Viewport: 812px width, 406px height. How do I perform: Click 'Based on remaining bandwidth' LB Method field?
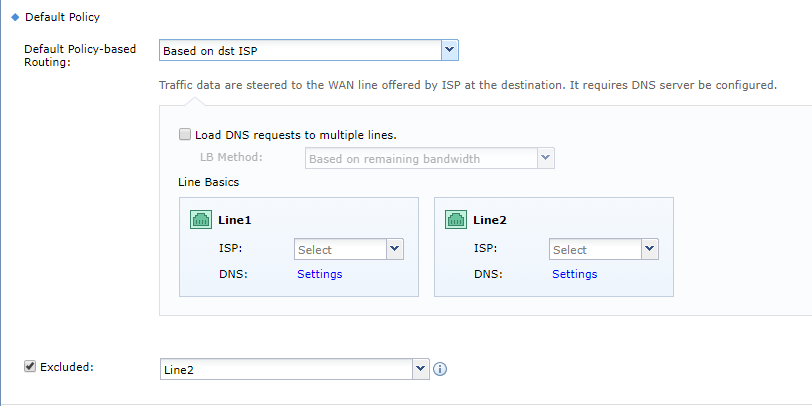pyautogui.click(x=420, y=158)
